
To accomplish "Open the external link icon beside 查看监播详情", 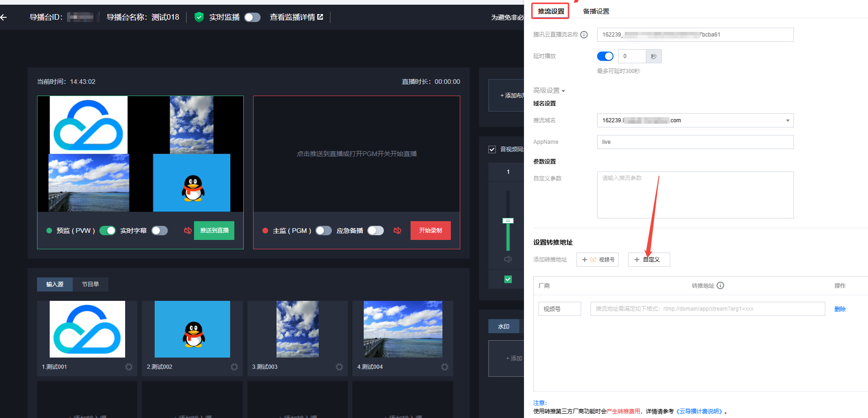I will (x=321, y=17).
